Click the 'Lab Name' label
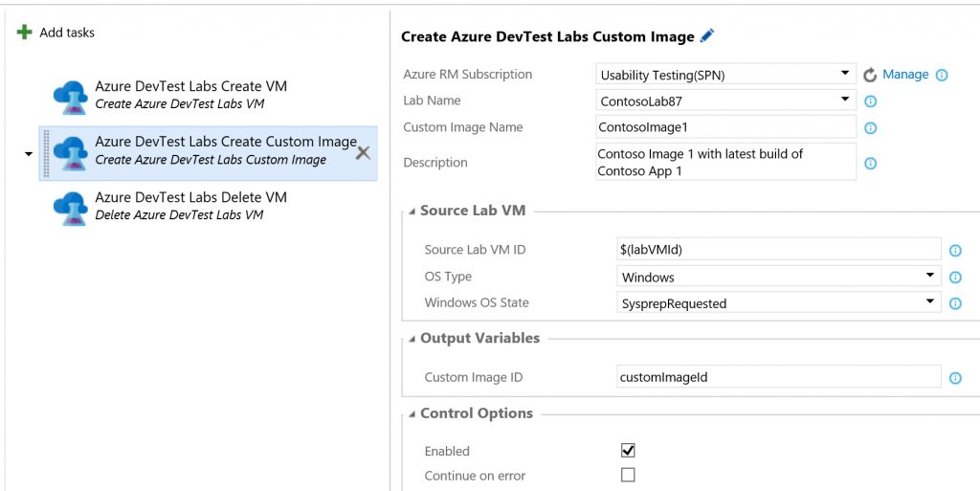The height and width of the screenshot is (491, 980). [432, 100]
